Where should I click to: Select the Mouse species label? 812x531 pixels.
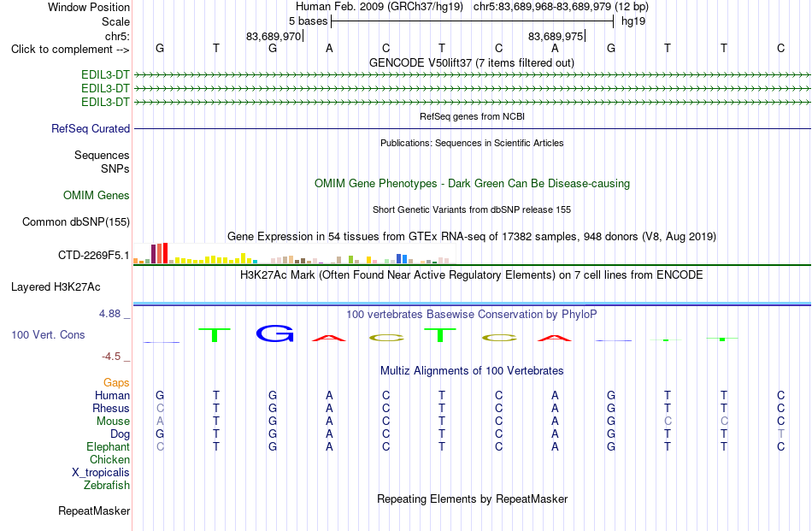pyautogui.click(x=114, y=422)
